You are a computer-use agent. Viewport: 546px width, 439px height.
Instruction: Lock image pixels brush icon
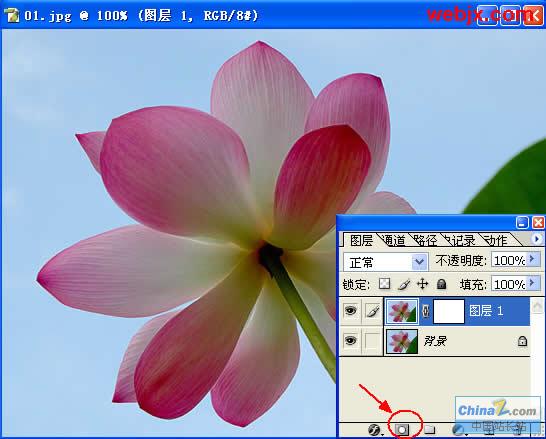[x=404, y=284]
